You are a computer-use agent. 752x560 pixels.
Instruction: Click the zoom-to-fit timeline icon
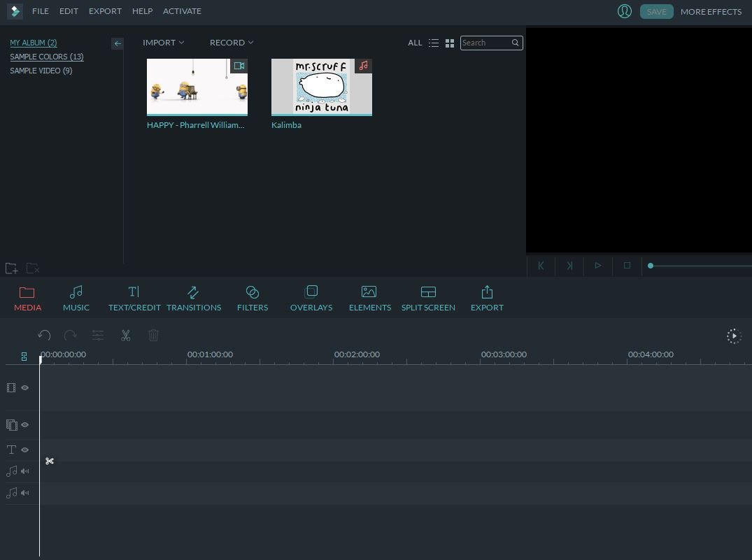(x=24, y=357)
